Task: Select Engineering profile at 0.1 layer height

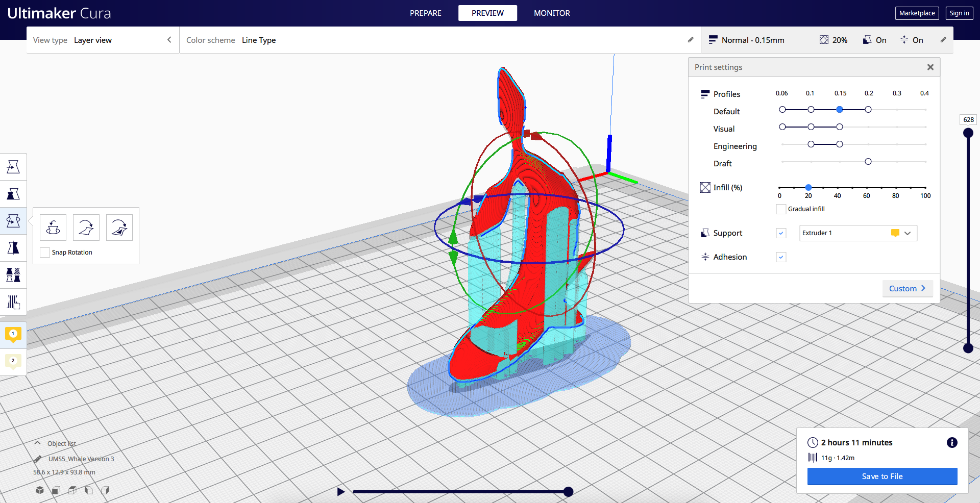Action: (811, 144)
